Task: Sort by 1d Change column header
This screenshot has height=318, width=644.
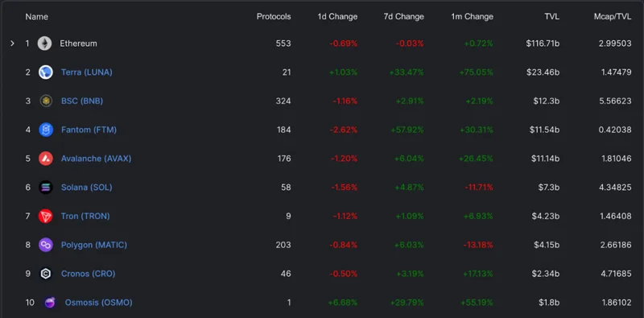Action: [x=337, y=17]
